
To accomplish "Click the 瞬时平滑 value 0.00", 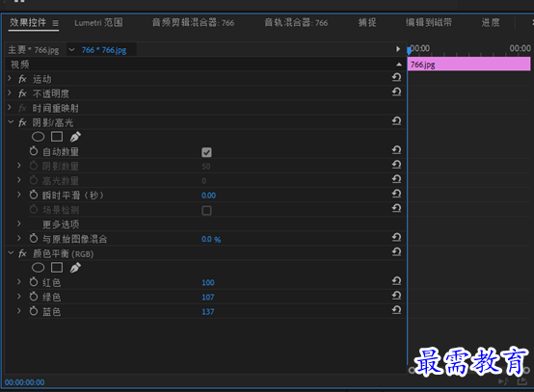I will click(208, 196).
